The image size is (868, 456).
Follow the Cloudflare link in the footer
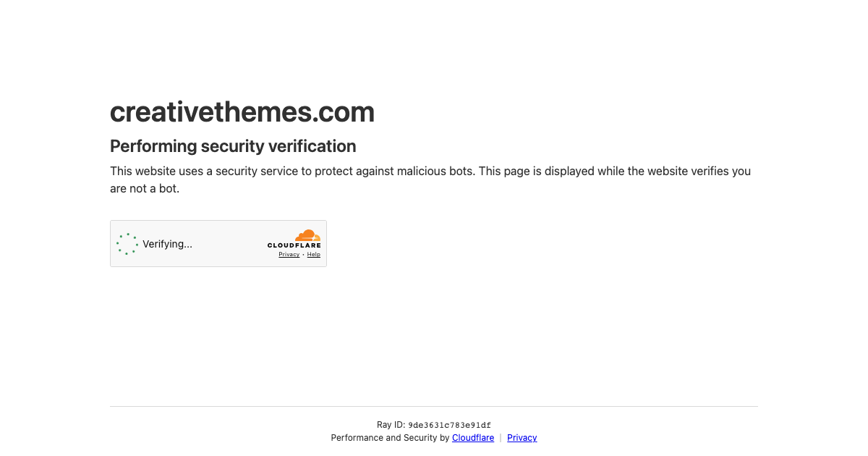point(473,438)
